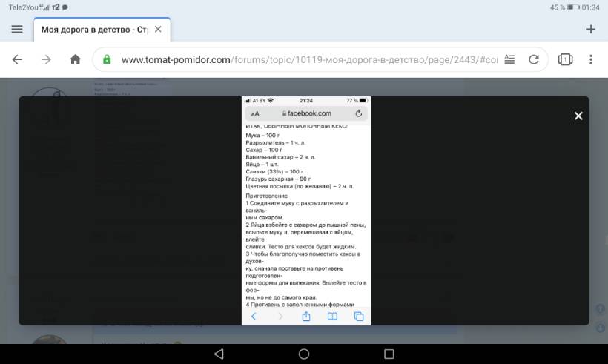Tap the scroll-up arrow on the page
Viewport: 608px width, 364px height.
point(599,309)
